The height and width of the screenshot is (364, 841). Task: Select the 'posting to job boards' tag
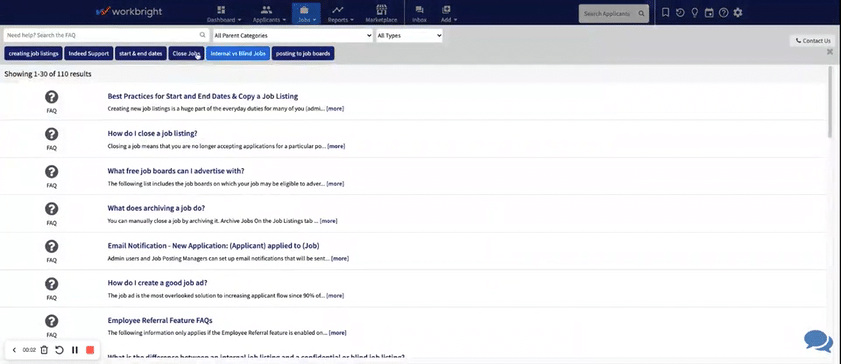[303, 54]
